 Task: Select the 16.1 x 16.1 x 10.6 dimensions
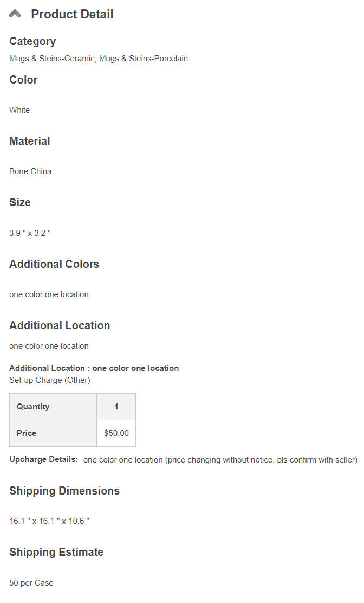[49, 521]
